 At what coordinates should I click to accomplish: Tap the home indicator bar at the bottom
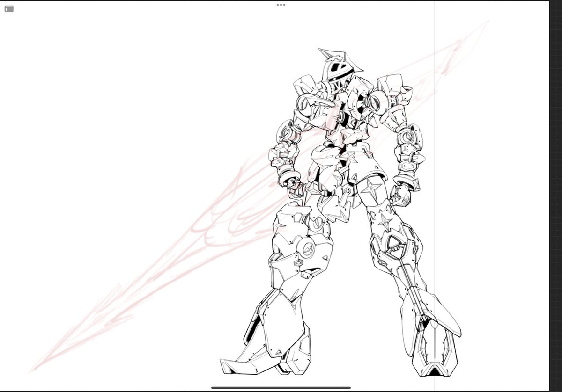(x=281, y=387)
